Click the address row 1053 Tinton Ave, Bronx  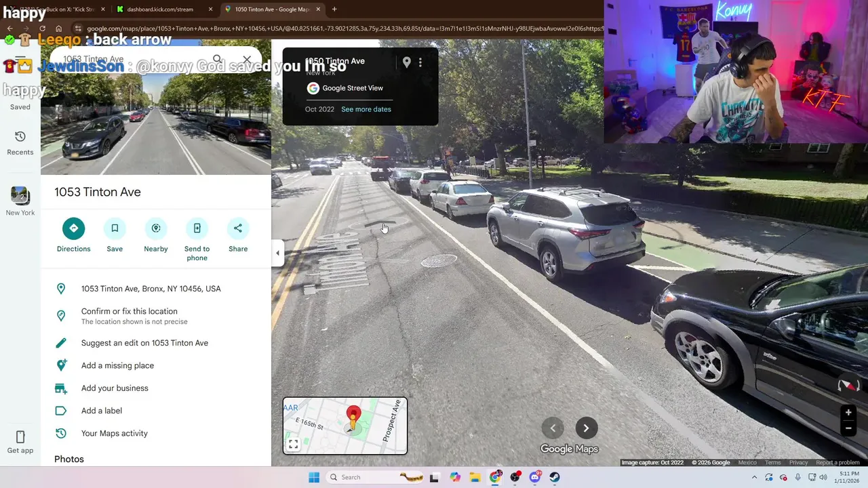pyautogui.click(x=156, y=289)
